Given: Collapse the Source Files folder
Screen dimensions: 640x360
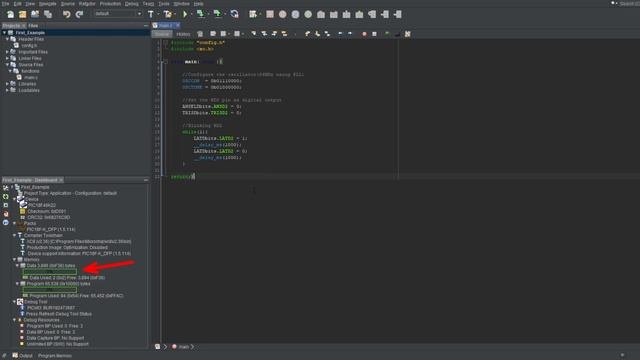Looking at the screenshot, I should point(7,64).
